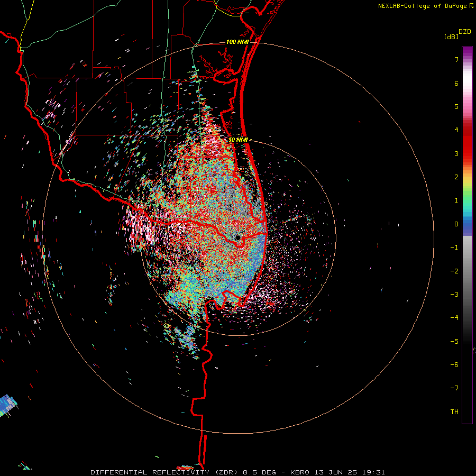Click the 6 value on the dB scale
The height and width of the screenshot is (476, 476).
click(x=456, y=83)
